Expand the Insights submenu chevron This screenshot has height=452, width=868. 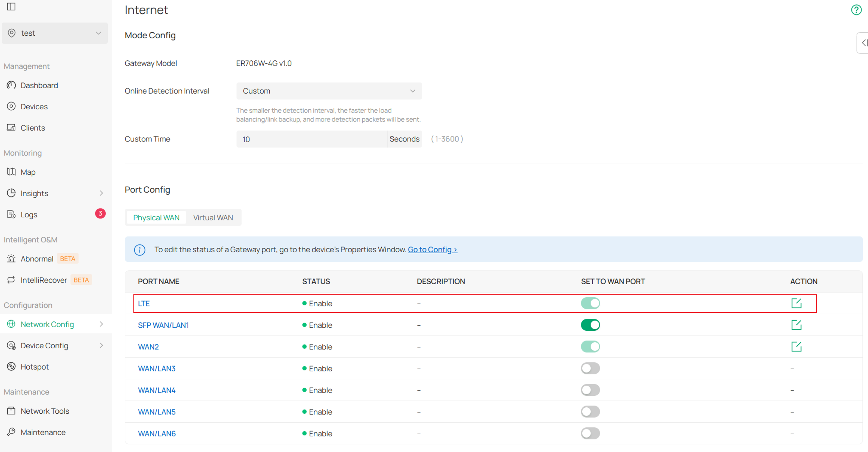click(101, 193)
